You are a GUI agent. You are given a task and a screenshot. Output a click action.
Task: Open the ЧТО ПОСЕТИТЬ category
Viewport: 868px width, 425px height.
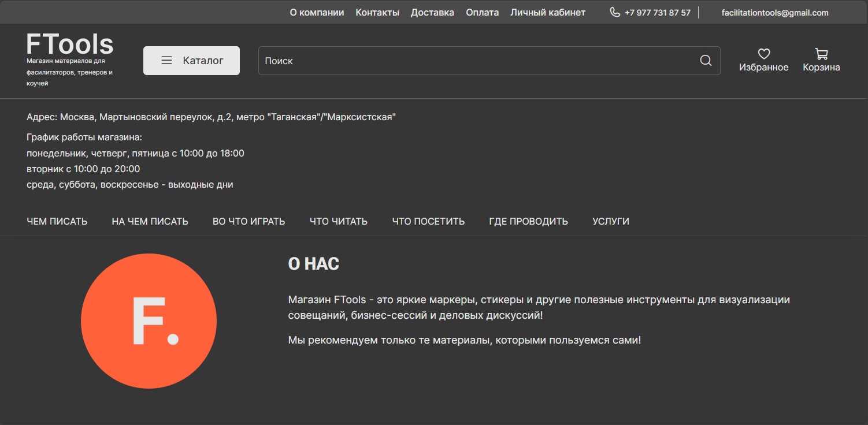coord(428,221)
